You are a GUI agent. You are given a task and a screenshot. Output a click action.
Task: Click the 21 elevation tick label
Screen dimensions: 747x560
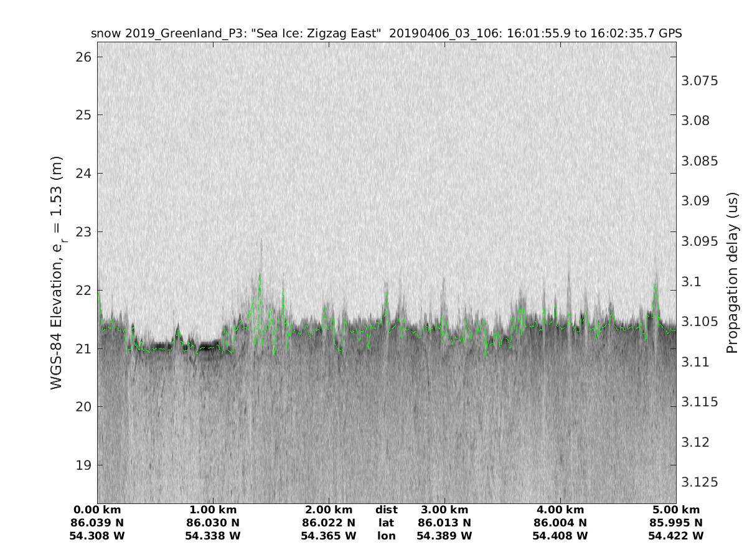[x=83, y=348]
